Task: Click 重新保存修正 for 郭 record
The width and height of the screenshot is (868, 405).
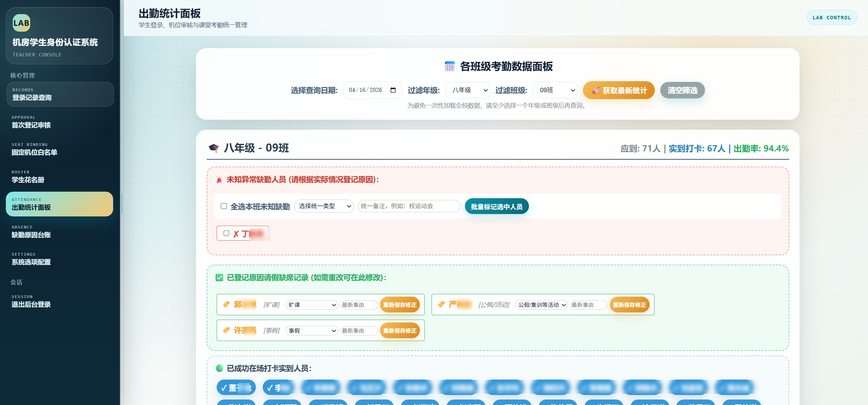Action: [400, 305]
